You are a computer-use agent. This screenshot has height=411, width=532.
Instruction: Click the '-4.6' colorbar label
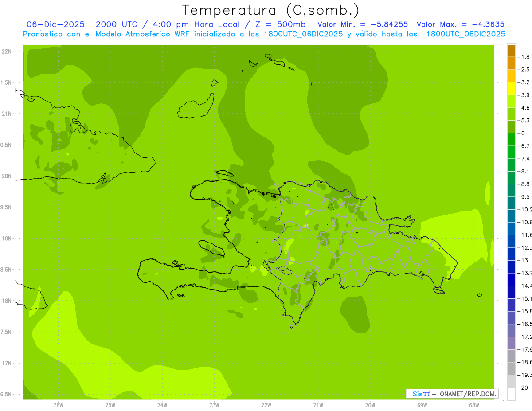click(x=524, y=108)
